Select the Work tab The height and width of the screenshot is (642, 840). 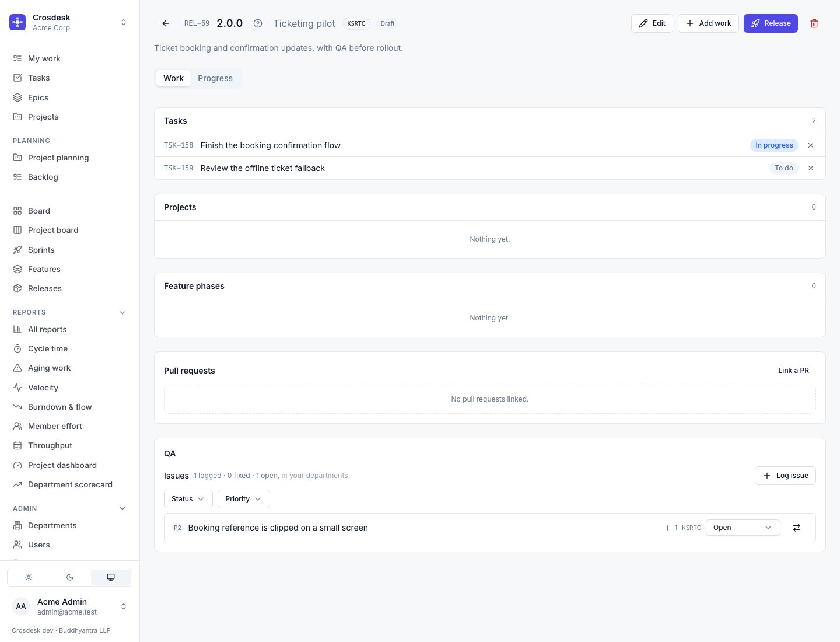[x=173, y=78]
